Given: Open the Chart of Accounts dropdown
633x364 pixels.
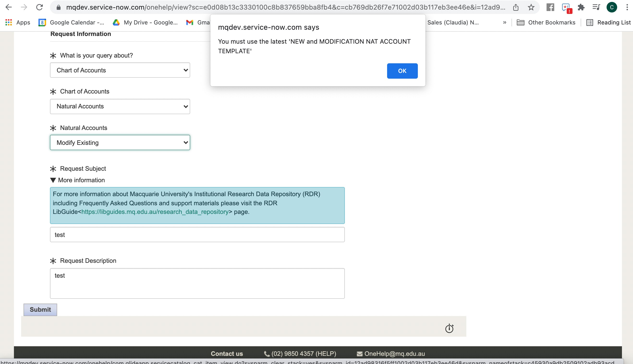Looking at the screenshot, I should pos(120,106).
